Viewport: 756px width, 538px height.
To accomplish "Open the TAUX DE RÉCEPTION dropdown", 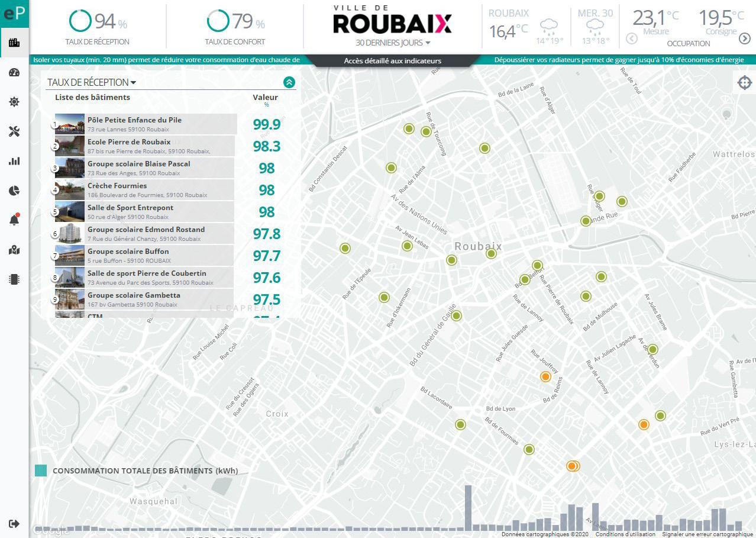I will coord(92,82).
